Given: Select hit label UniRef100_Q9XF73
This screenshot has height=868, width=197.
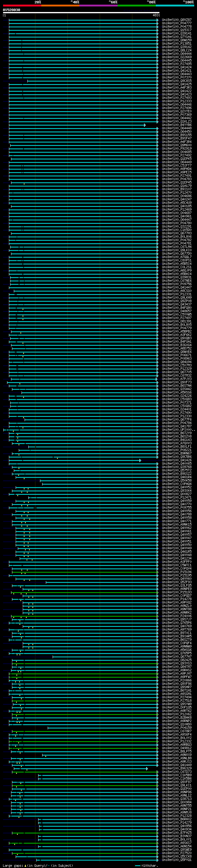Looking at the screenshot, I should click(x=176, y=382).
